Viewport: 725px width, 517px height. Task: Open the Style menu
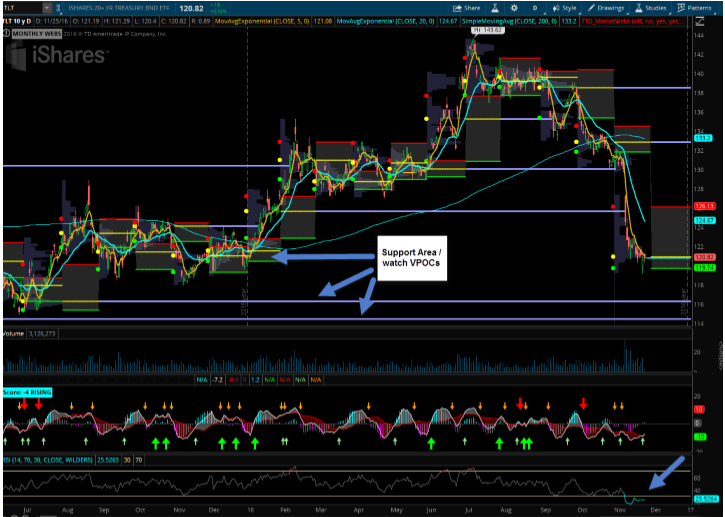click(x=565, y=8)
